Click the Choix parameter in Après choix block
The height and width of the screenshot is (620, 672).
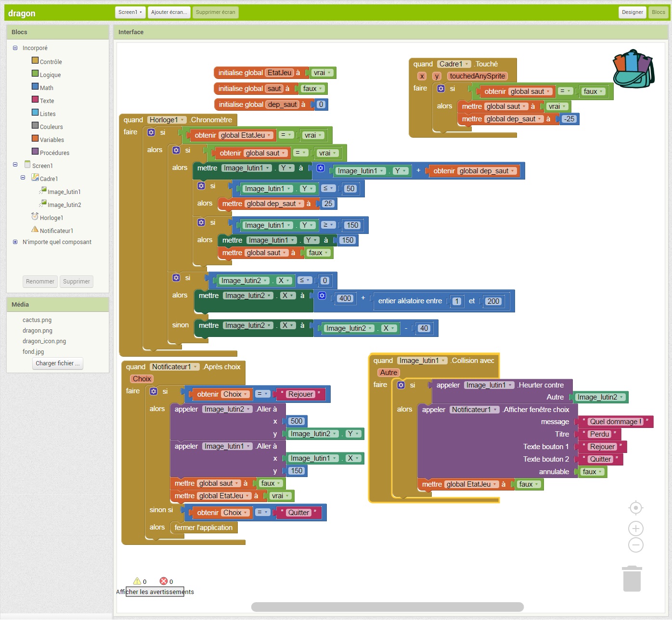pyautogui.click(x=142, y=379)
